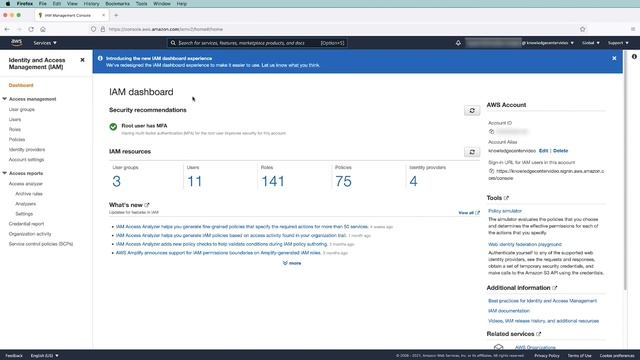The width and height of the screenshot is (640, 360).
Task: Expand more What's new items
Action: [292, 263]
